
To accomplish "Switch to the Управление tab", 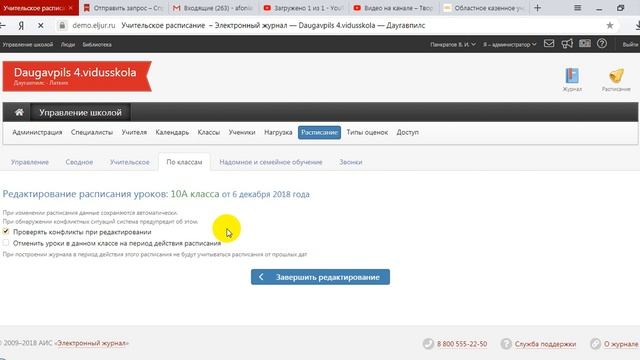I will pyautogui.click(x=30, y=162).
